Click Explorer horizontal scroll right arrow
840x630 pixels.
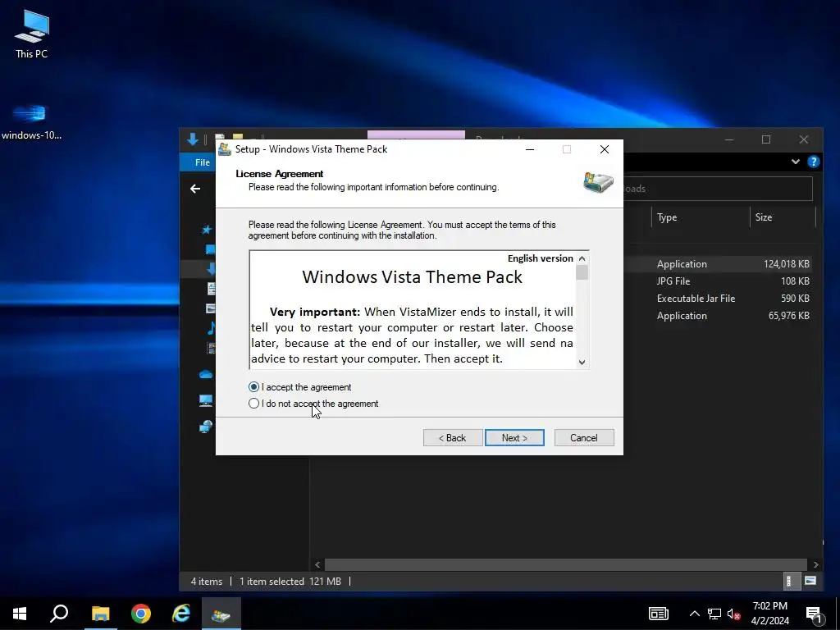pyautogui.click(x=816, y=564)
